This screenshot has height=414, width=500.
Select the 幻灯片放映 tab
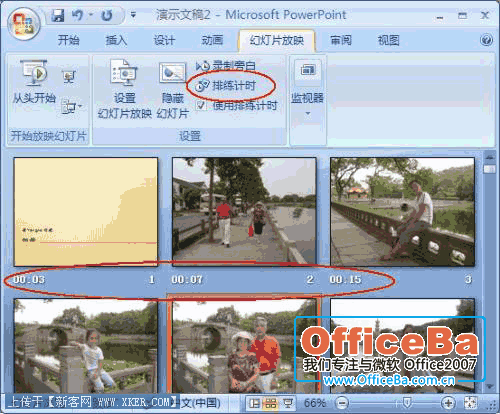pyautogui.click(x=276, y=40)
